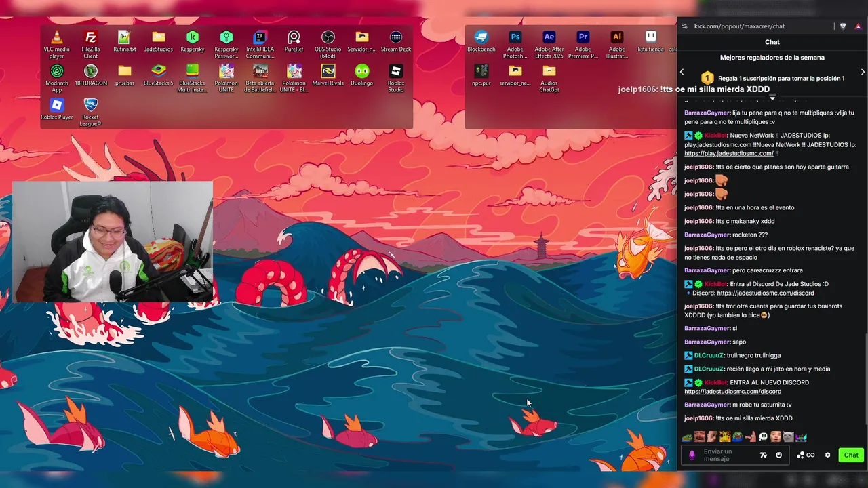868x488 pixels.
Task: Click the webcam overlay of streamer
Action: click(113, 241)
